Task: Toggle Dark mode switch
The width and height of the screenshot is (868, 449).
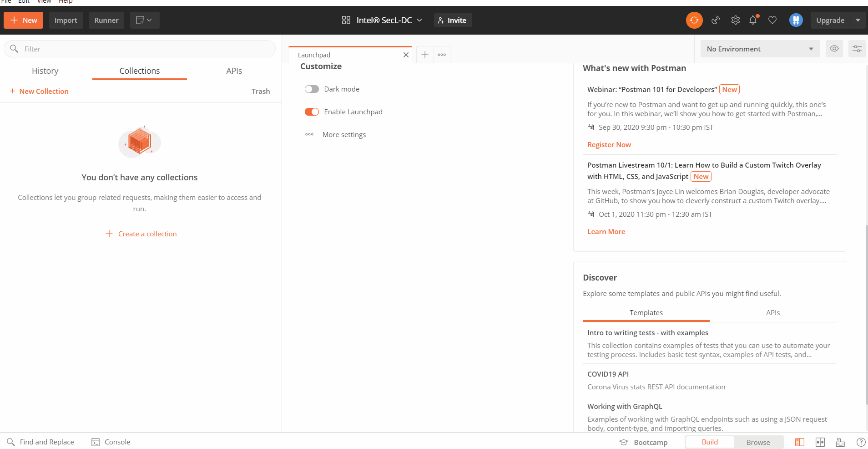Action: [x=312, y=89]
